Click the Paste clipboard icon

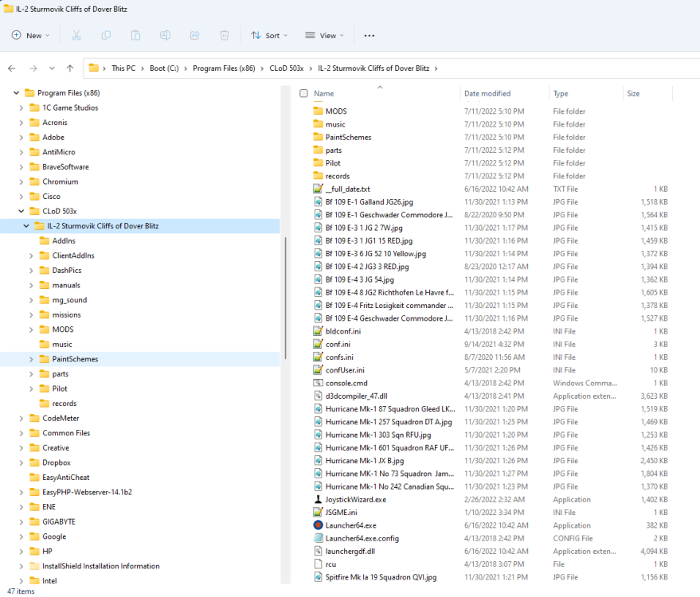135,35
